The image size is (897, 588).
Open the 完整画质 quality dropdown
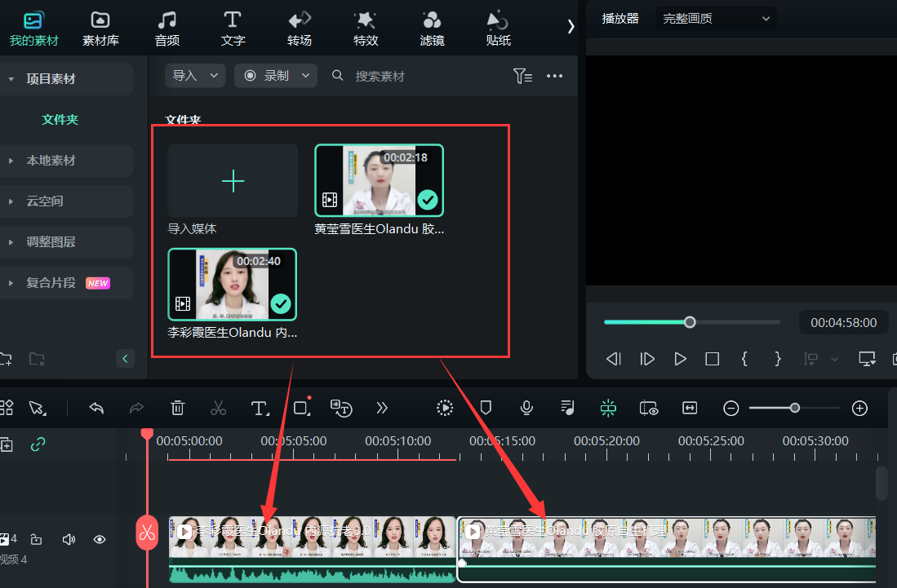pyautogui.click(x=716, y=18)
